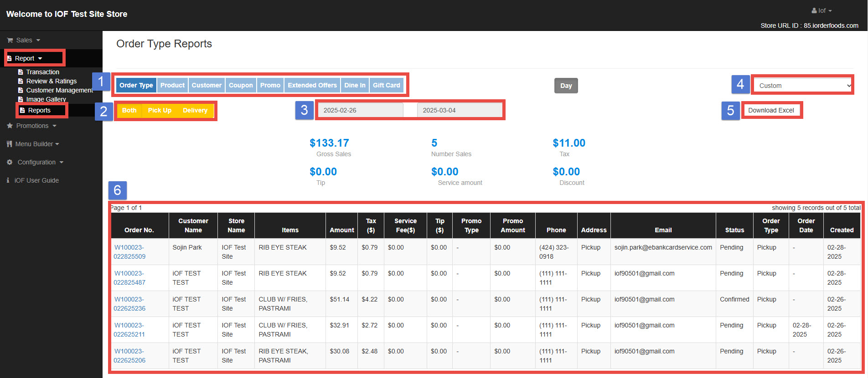Click the Transaction document icon in sidebar

tap(21, 72)
